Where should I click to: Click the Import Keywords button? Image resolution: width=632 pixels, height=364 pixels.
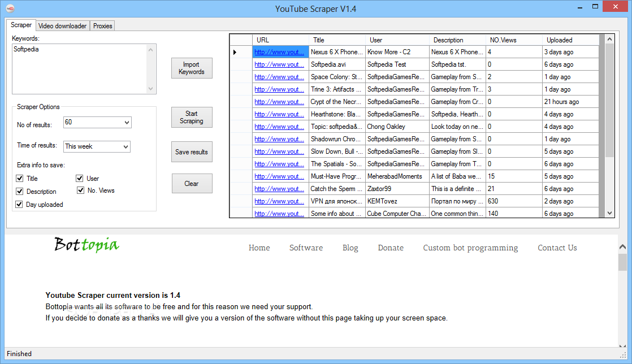coord(192,68)
